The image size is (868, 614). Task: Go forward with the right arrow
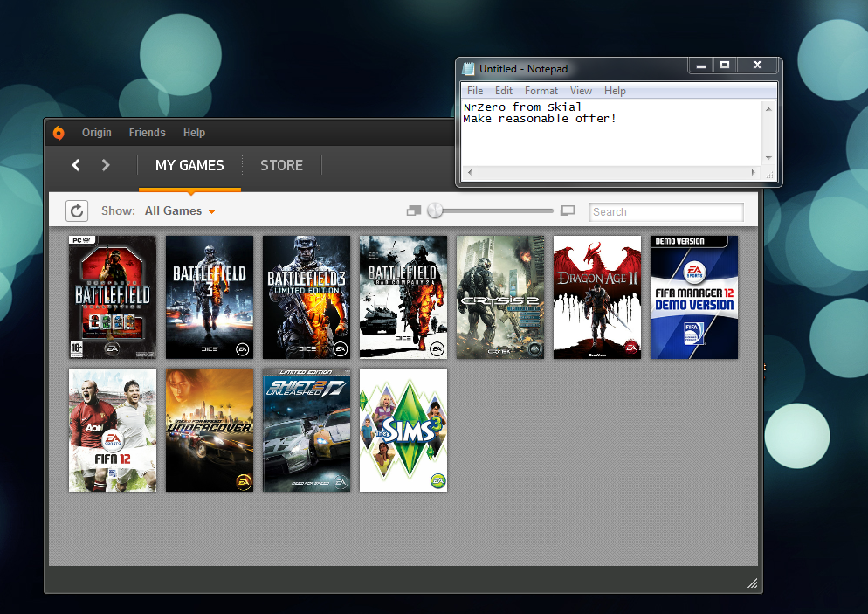pyautogui.click(x=106, y=165)
